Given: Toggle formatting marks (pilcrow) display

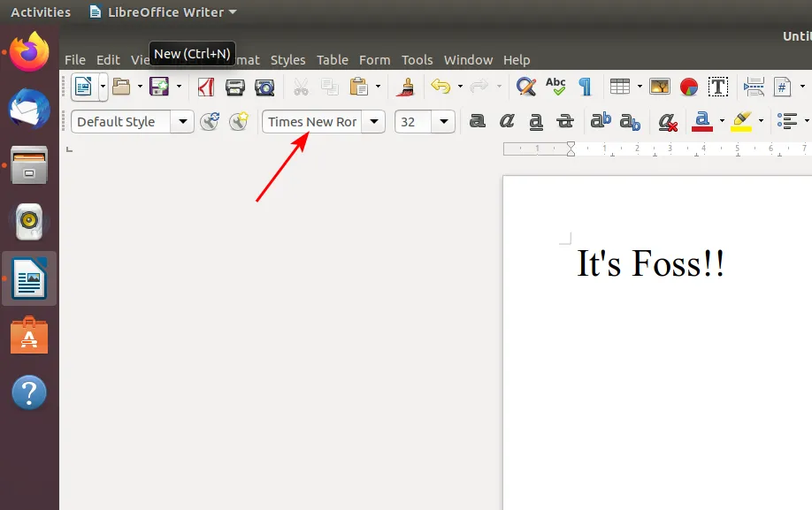Looking at the screenshot, I should point(585,87).
